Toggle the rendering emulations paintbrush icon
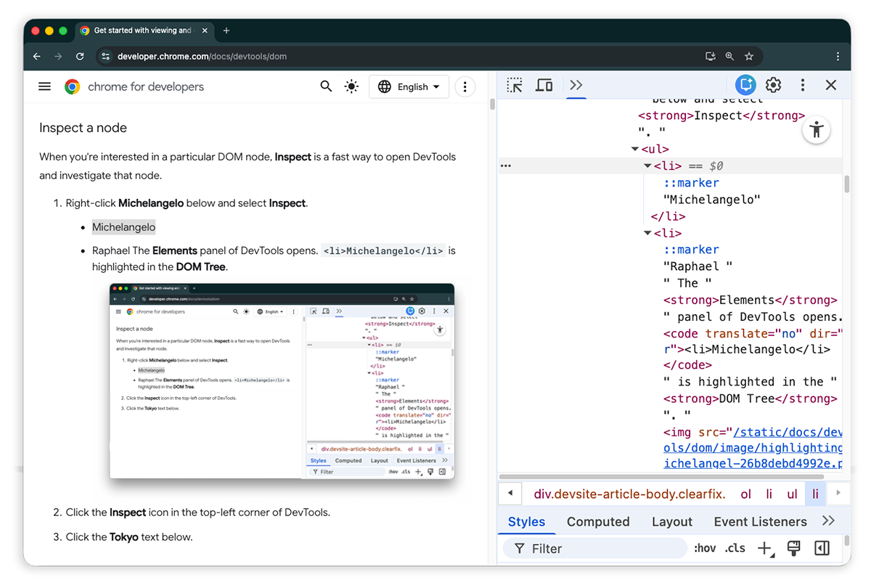 793,549
